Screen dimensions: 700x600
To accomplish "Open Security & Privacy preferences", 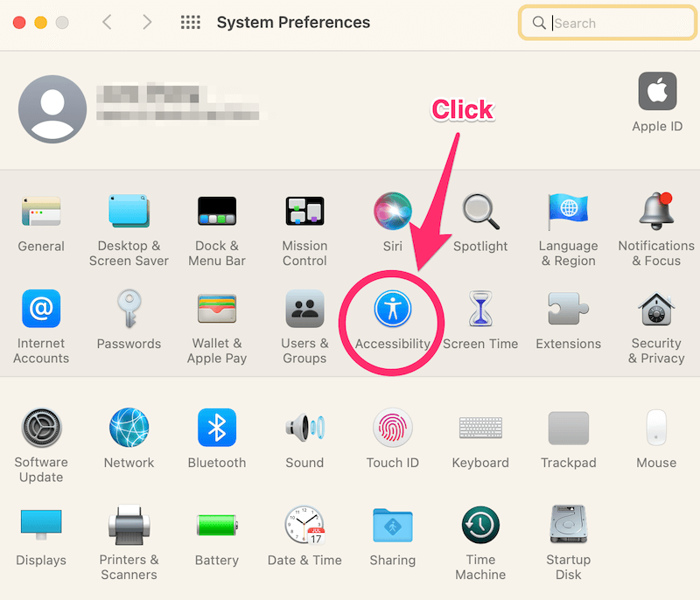I will tap(655, 309).
